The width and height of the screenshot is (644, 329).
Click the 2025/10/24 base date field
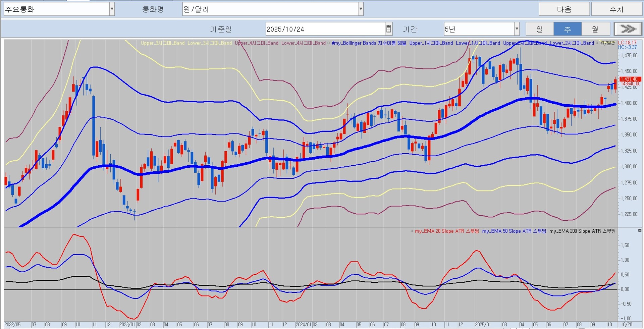[325, 29]
